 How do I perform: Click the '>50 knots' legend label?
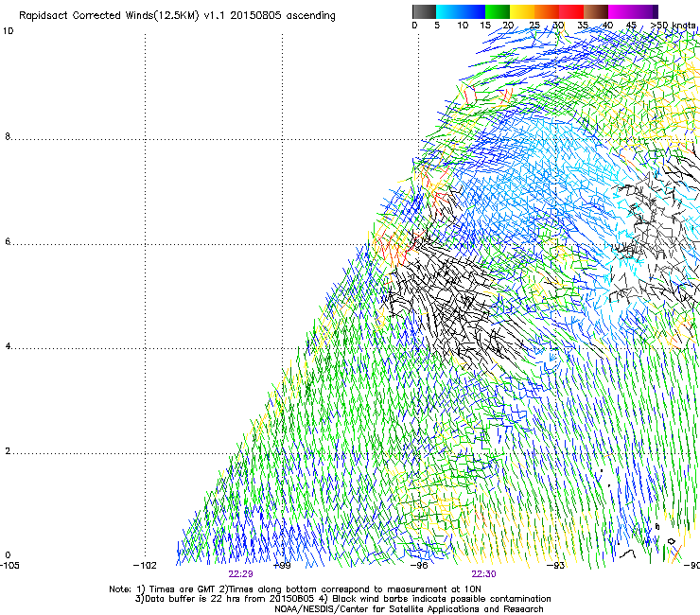[673, 26]
